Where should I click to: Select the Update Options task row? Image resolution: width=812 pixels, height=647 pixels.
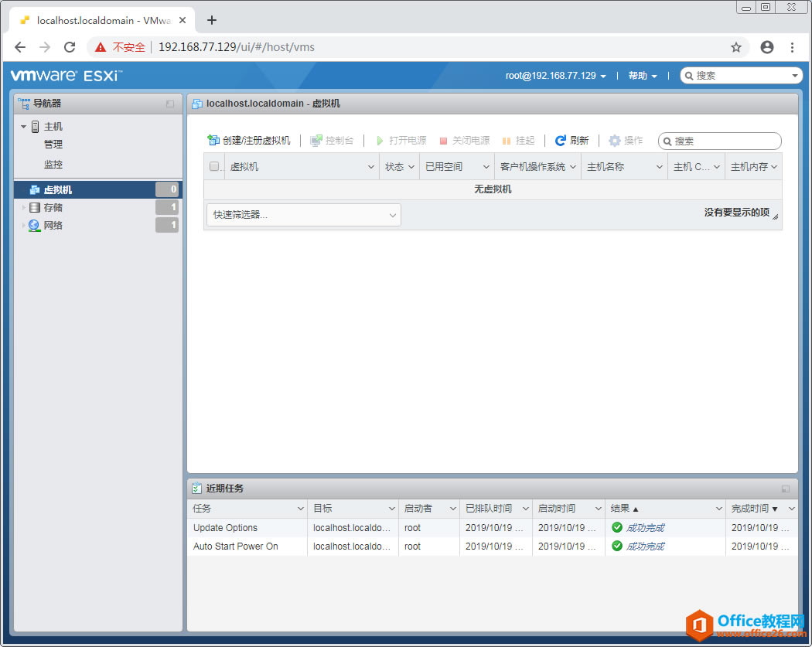point(492,527)
